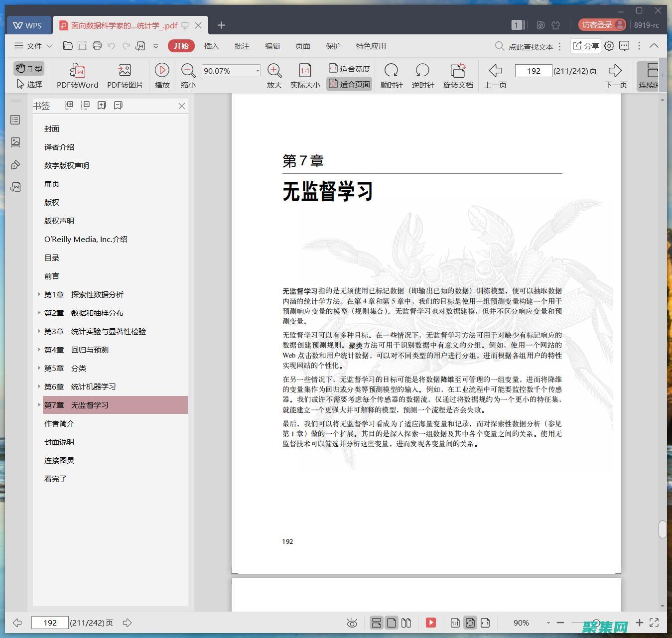Open the annotation pen panel in left sidebar

15,164
